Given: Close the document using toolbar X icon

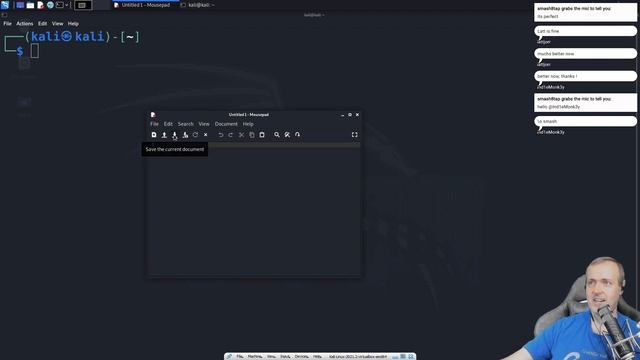Looking at the screenshot, I should (206, 135).
